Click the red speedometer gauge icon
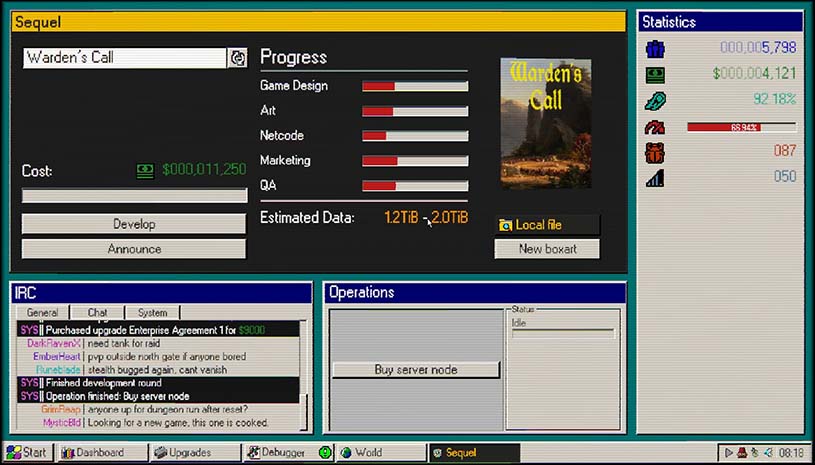Viewport: 815px width, 465px height. tap(655, 127)
